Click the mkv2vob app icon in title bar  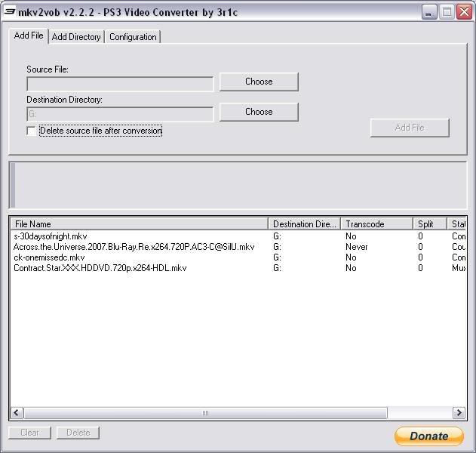coord(10,11)
